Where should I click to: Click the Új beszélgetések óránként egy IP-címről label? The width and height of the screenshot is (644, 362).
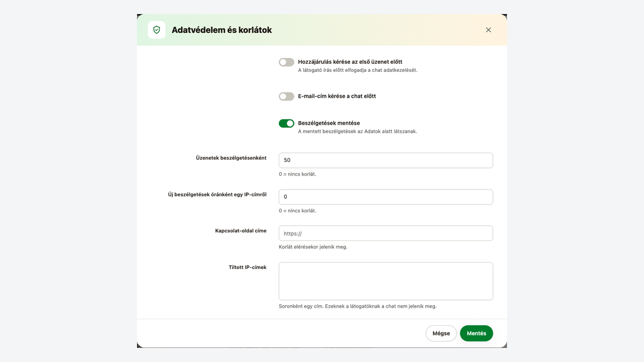click(x=217, y=195)
